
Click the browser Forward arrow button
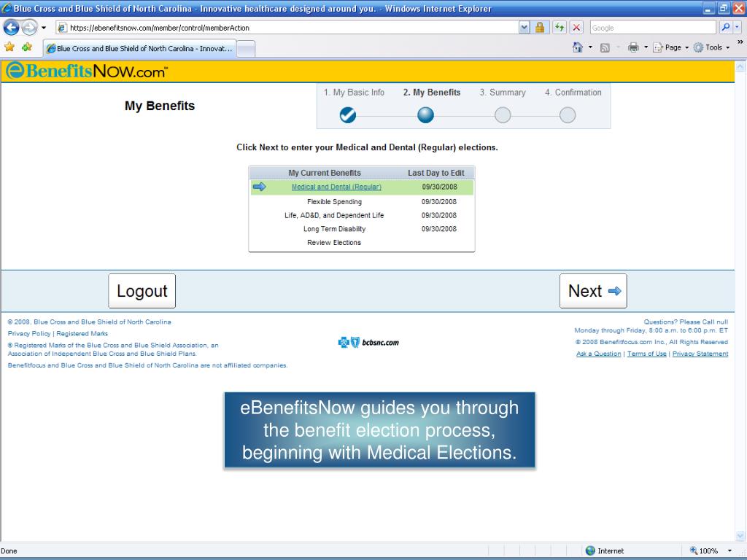29,28
